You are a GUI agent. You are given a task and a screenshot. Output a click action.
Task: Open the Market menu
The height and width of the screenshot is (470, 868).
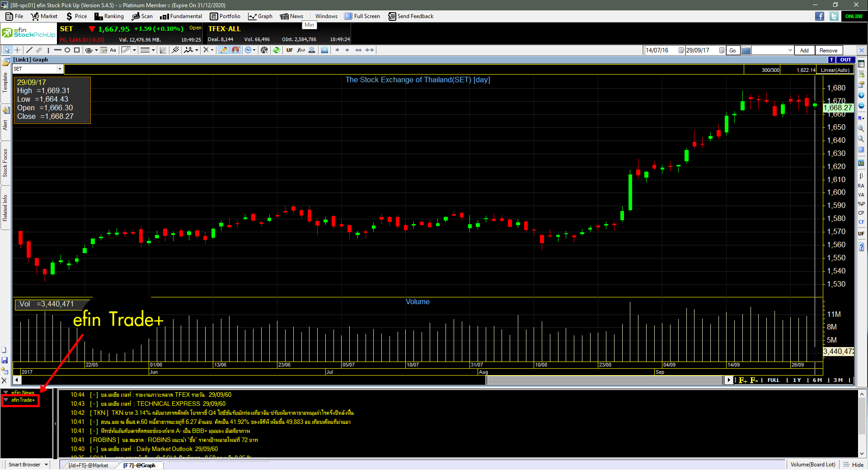click(44, 16)
